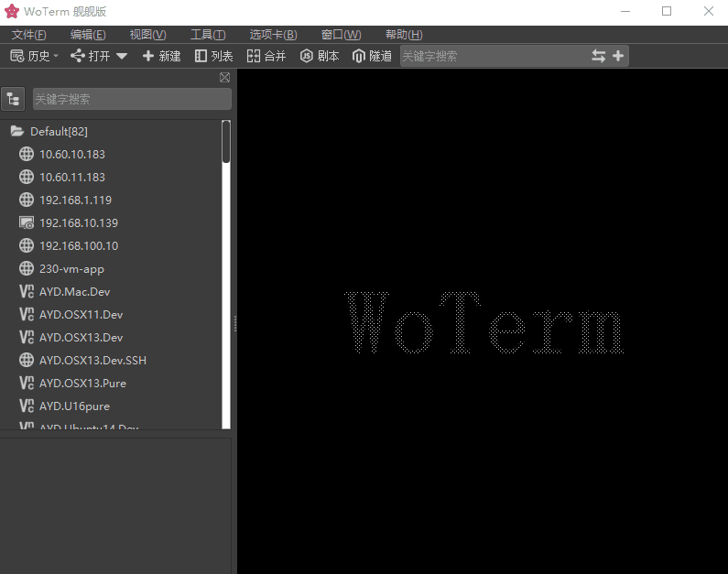
Task: Select the AYD.Mac.Dev session
Action: 74,292
